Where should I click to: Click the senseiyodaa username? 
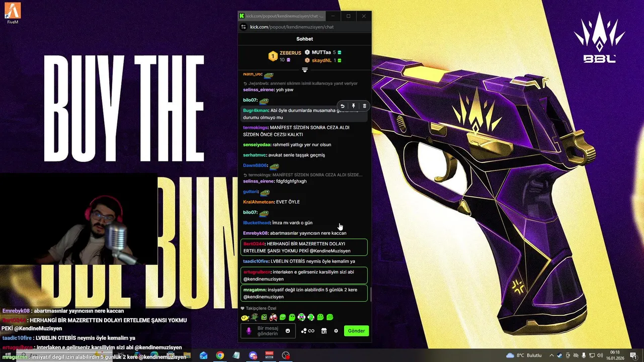pyautogui.click(x=257, y=145)
